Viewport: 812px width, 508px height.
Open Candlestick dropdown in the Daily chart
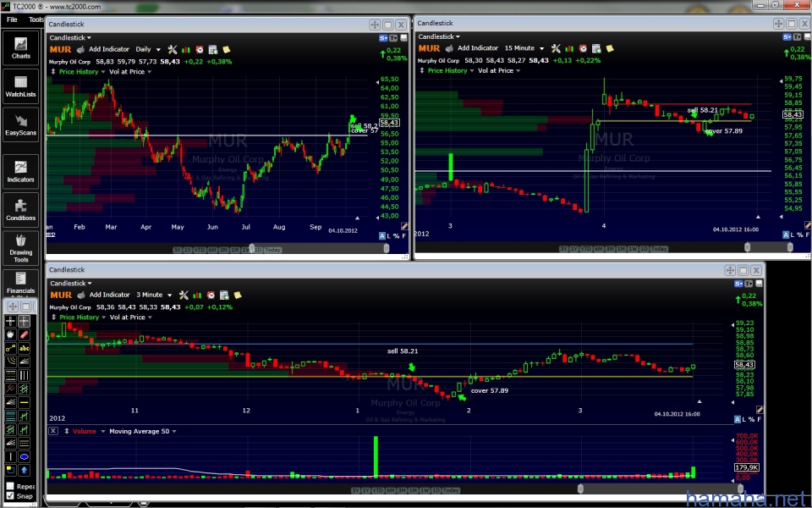[x=70, y=38]
